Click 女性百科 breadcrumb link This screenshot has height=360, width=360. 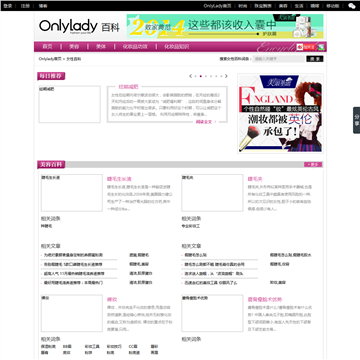(x=73, y=59)
